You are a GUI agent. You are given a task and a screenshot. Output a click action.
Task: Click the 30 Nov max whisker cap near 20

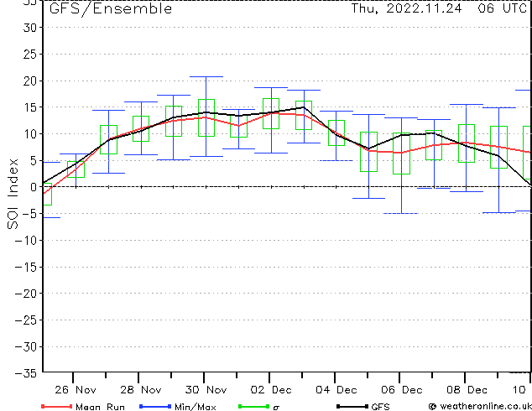[206, 77]
